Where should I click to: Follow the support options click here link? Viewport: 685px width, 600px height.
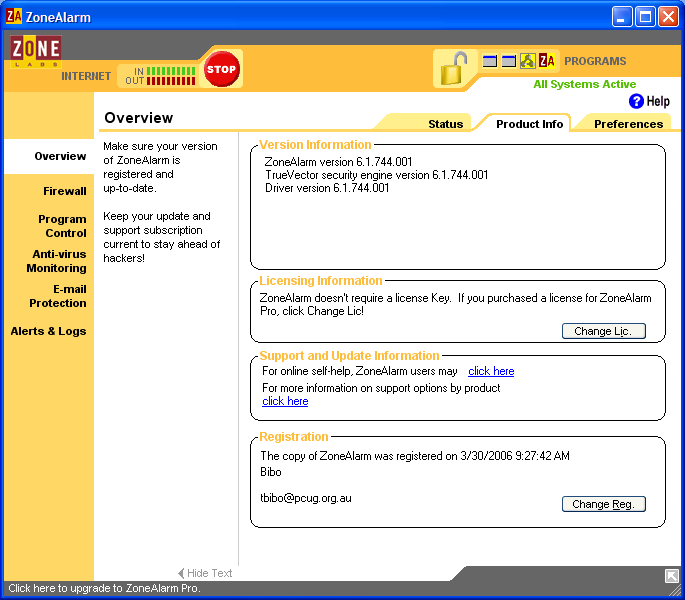pos(285,401)
